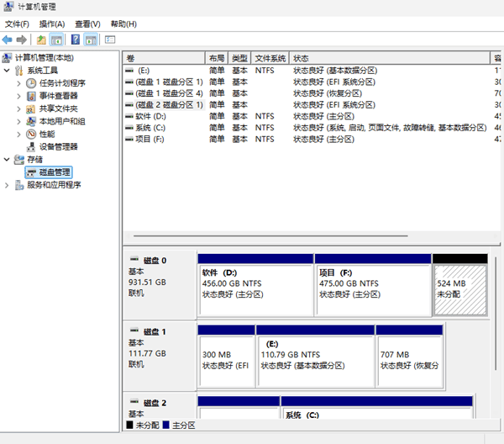Expand the 服务和应用程序 node
Viewport: 504px width, 444px height.
tap(8, 185)
